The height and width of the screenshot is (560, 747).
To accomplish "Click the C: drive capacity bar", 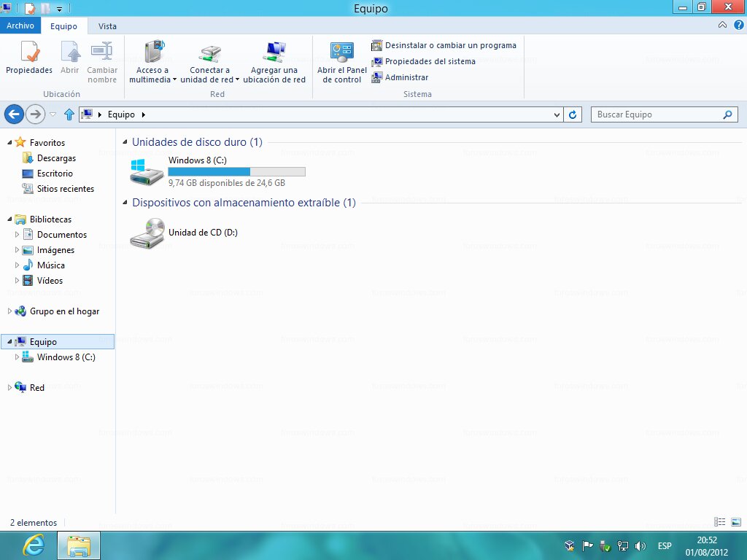I will click(237, 172).
